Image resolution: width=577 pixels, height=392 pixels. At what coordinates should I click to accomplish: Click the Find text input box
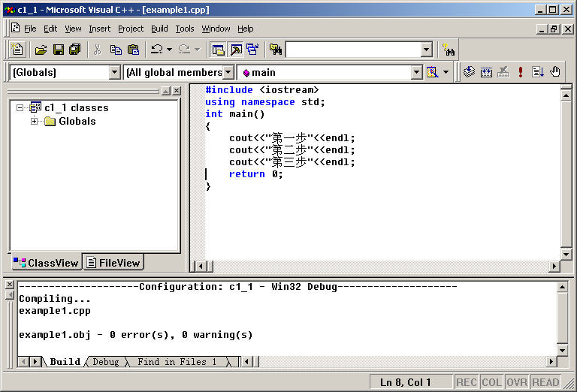(x=352, y=50)
